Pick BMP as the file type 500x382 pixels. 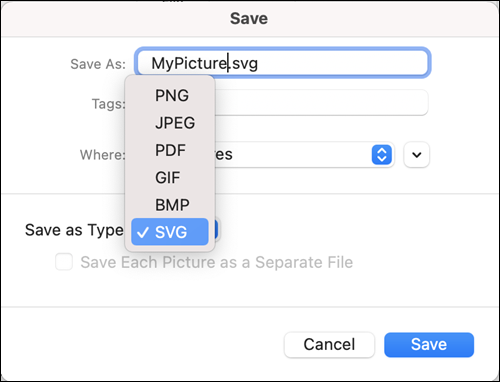point(170,205)
